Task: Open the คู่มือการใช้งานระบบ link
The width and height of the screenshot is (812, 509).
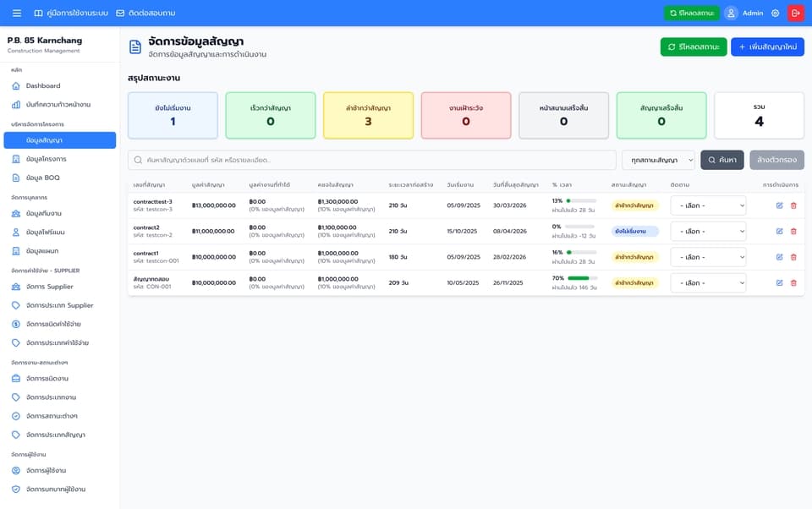Action: tap(71, 13)
